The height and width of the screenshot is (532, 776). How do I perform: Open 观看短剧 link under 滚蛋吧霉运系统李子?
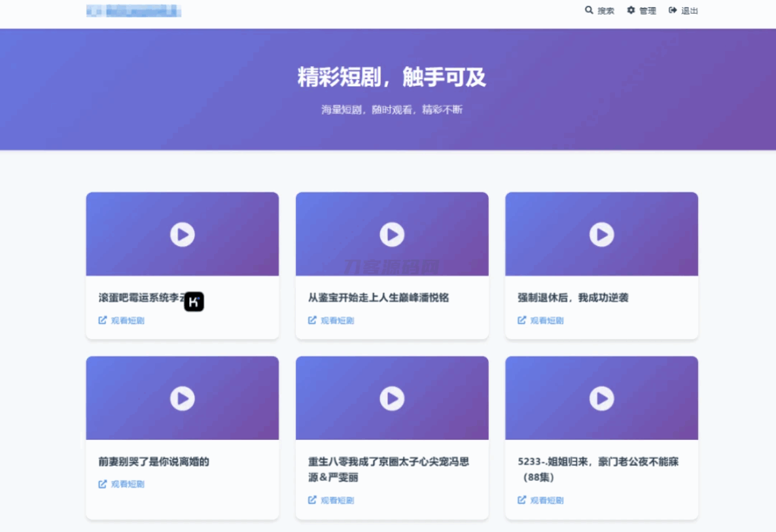pyautogui.click(x=122, y=320)
